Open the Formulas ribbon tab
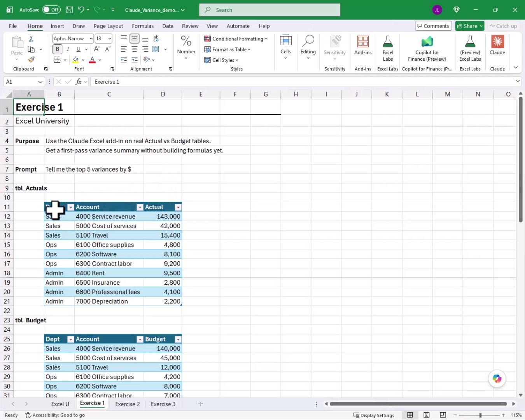This screenshot has height=420, width=525. [x=143, y=26]
